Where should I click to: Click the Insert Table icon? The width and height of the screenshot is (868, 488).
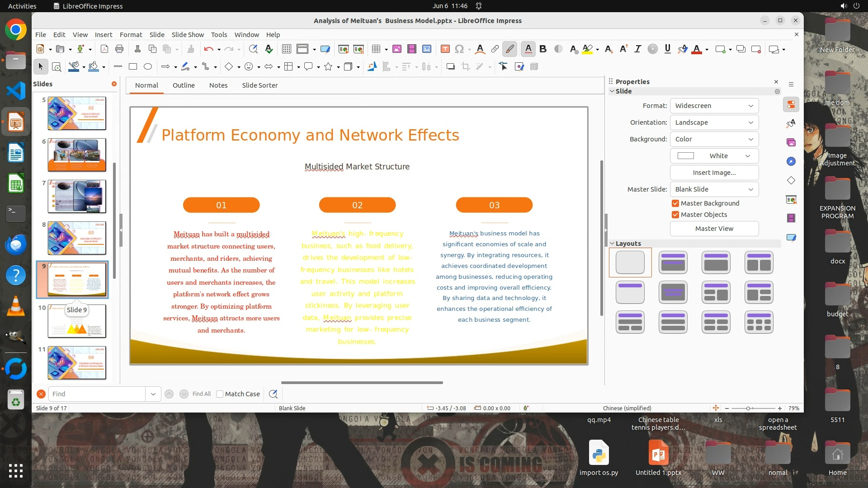pos(376,49)
